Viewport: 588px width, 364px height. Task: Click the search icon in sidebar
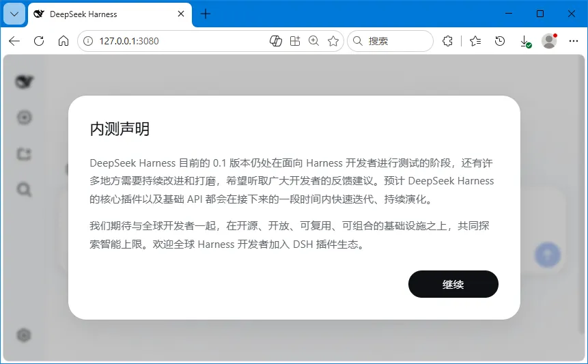[x=25, y=189]
